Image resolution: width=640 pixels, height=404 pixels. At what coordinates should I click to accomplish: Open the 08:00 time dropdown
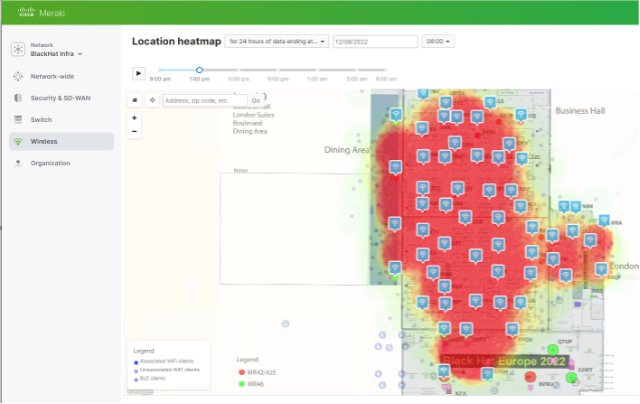point(438,41)
